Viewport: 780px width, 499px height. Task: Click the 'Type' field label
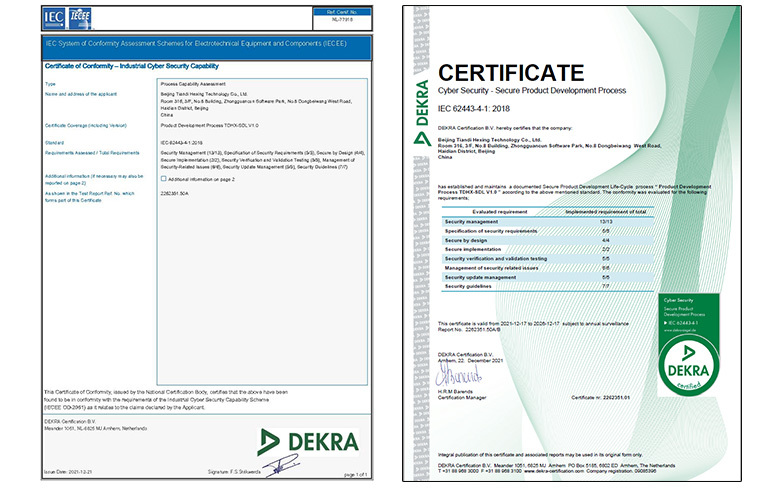click(50, 84)
